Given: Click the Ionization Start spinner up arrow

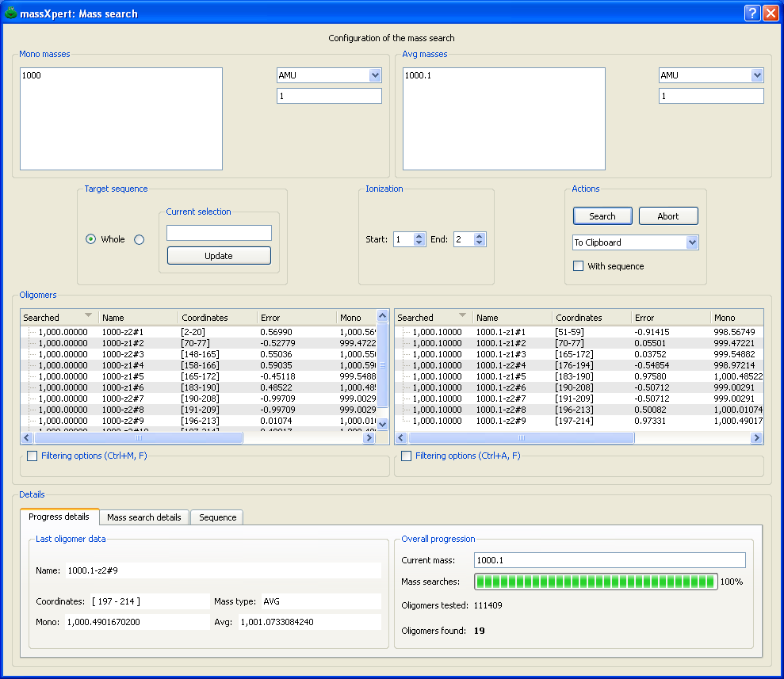Looking at the screenshot, I should [x=419, y=235].
